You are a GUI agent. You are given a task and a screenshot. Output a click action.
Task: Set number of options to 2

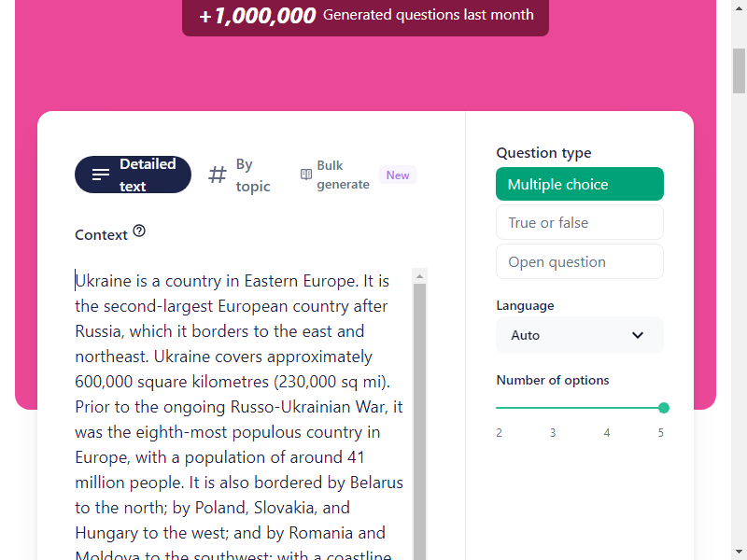[500, 408]
